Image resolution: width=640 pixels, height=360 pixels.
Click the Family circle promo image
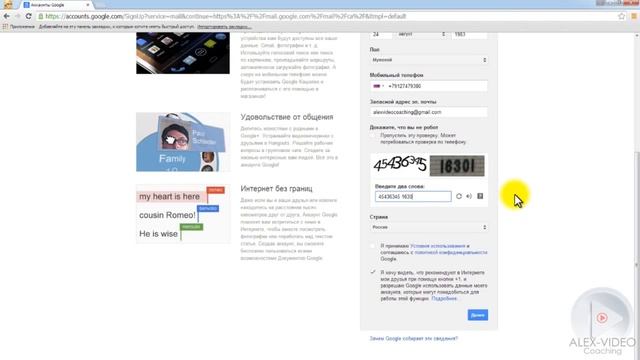click(x=183, y=142)
